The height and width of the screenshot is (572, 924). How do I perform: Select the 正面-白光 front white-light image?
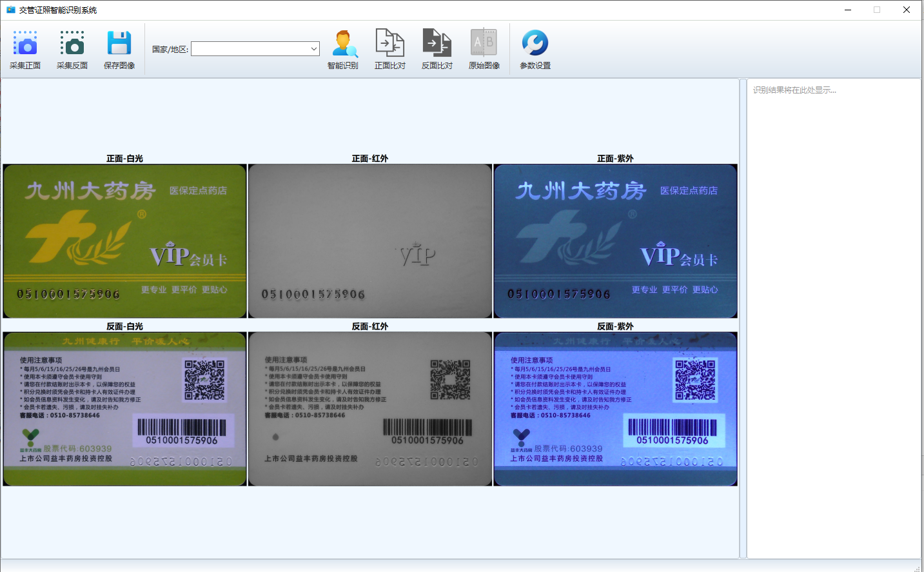point(124,241)
